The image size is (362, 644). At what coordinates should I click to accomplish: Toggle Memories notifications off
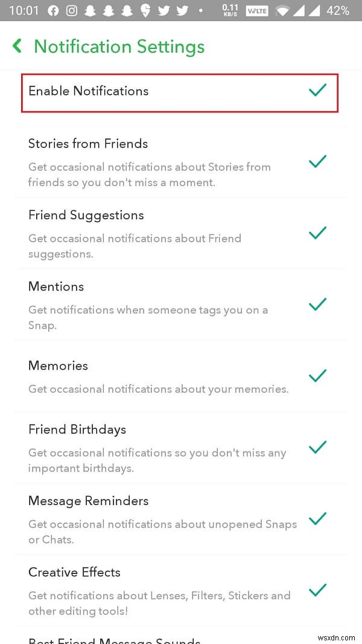tap(317, 376)
